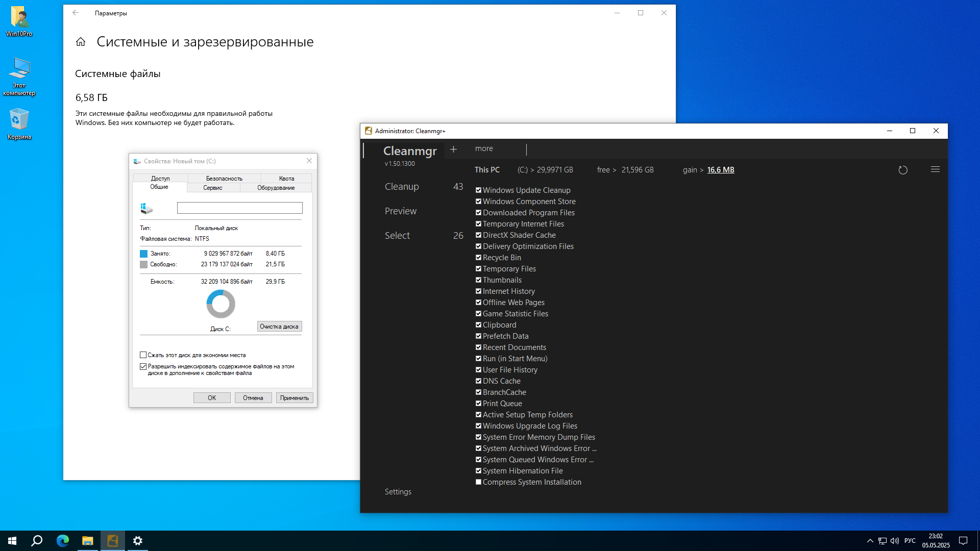Viewport: 980px width, 551px height.
Task: Switch to the Сервис tab
Action: [x=213, y=188]
